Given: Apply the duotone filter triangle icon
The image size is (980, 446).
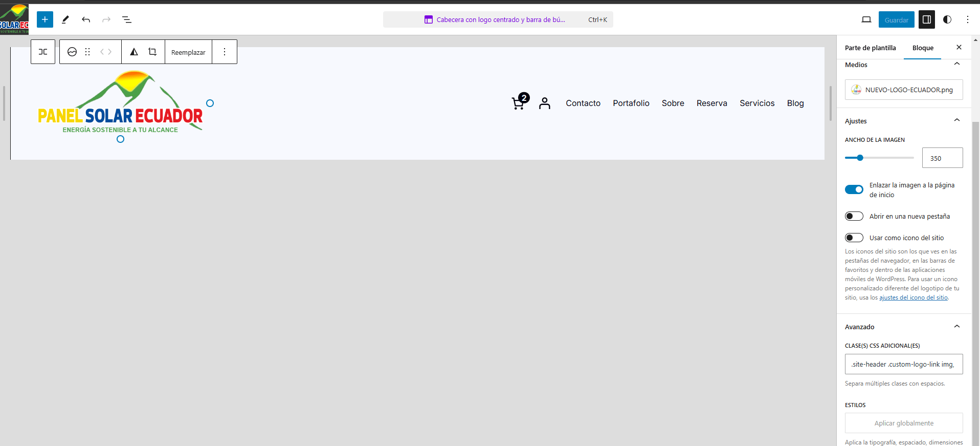Looking at the screenshot, I should click(x=134, y=52).
